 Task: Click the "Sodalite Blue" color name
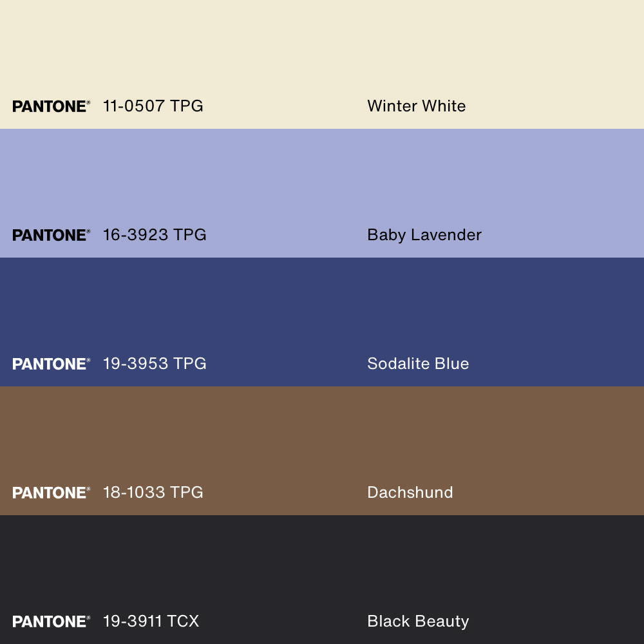pos(418,364)
